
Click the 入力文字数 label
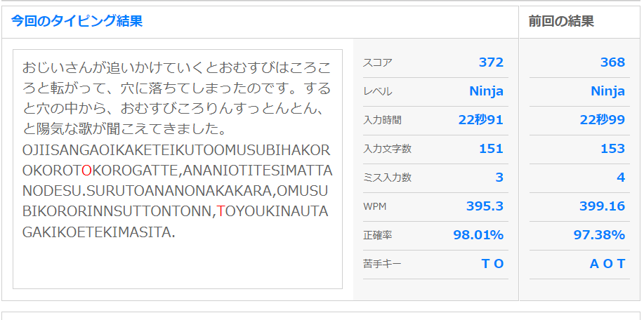point(387,149)
